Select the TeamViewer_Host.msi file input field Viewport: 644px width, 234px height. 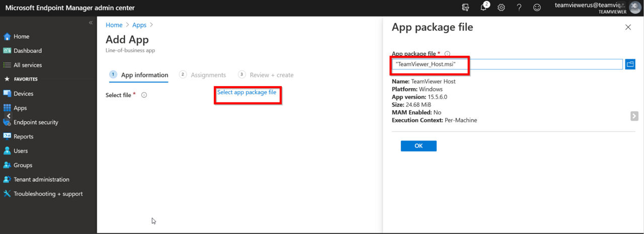tap(507, 64)
